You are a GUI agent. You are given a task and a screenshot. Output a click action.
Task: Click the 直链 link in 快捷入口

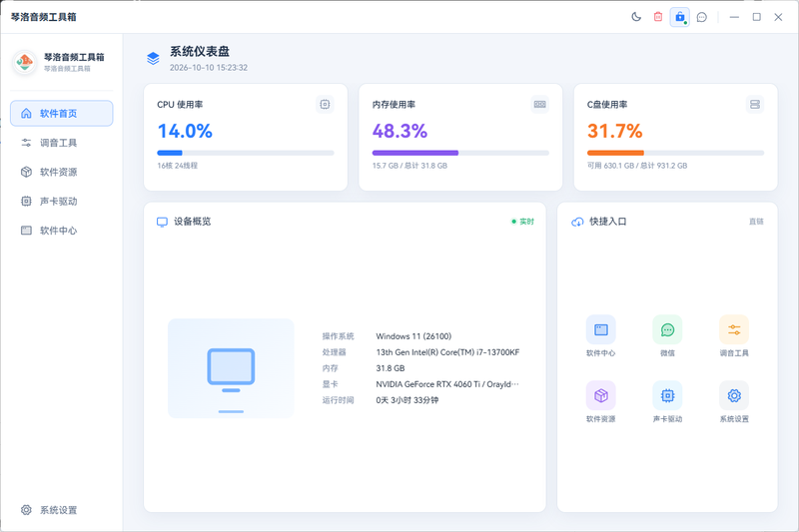(x=756, y=222)
